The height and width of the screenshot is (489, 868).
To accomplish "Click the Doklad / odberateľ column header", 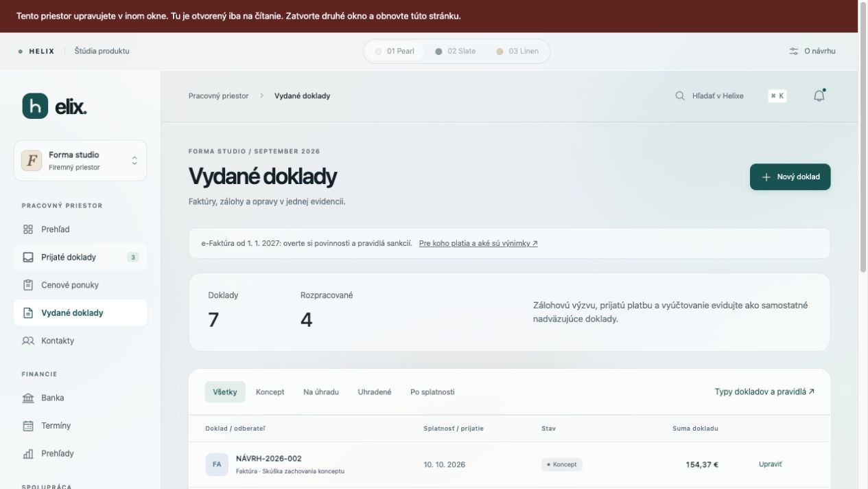I will click(235, 429).
